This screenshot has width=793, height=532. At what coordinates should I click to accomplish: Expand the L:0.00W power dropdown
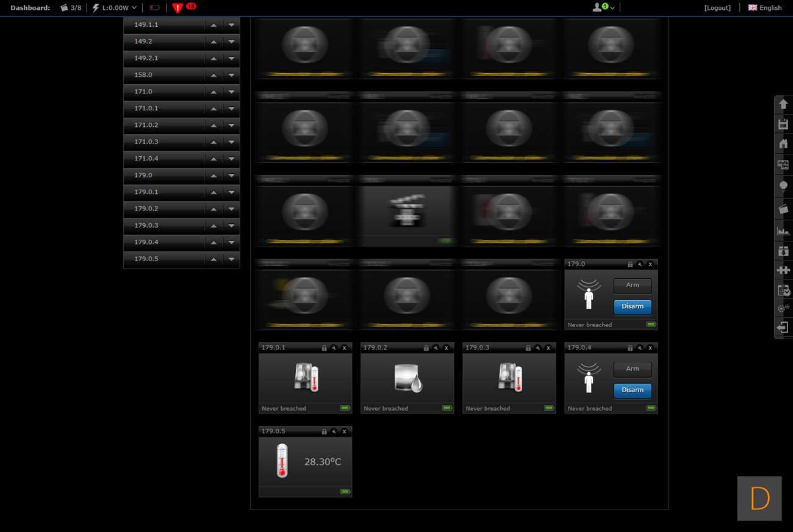point(115,8)
